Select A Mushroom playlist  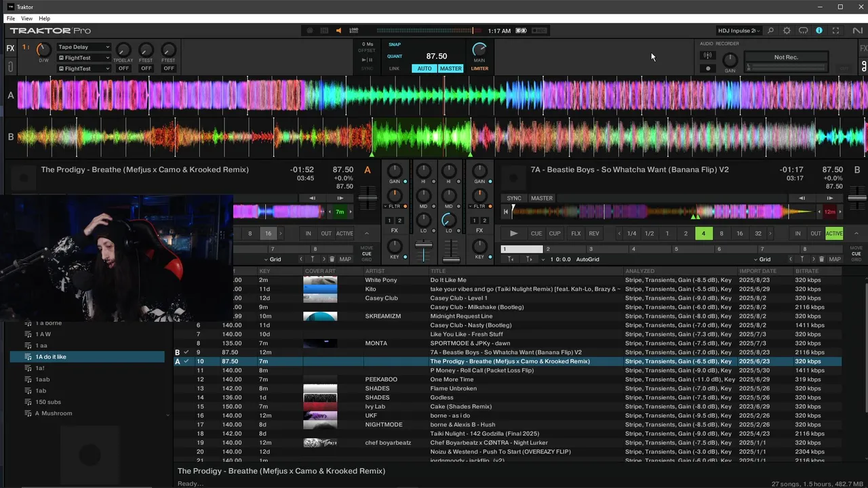(x=54, y=413)
